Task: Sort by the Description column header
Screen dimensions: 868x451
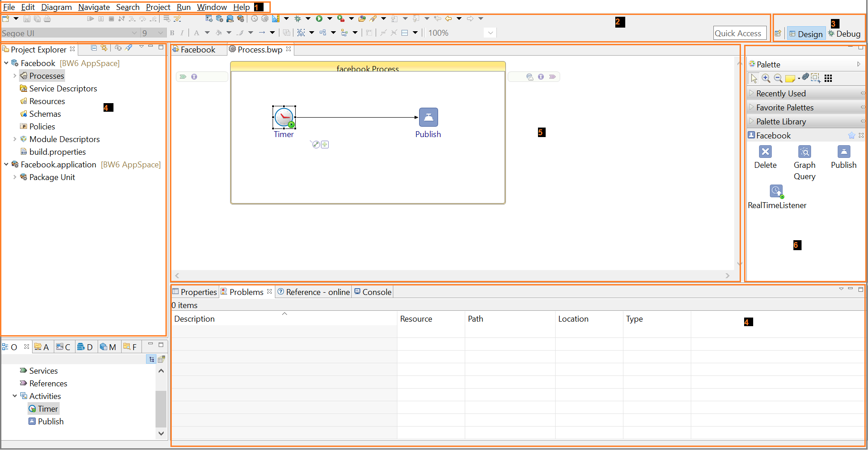Action: [284, 319]
